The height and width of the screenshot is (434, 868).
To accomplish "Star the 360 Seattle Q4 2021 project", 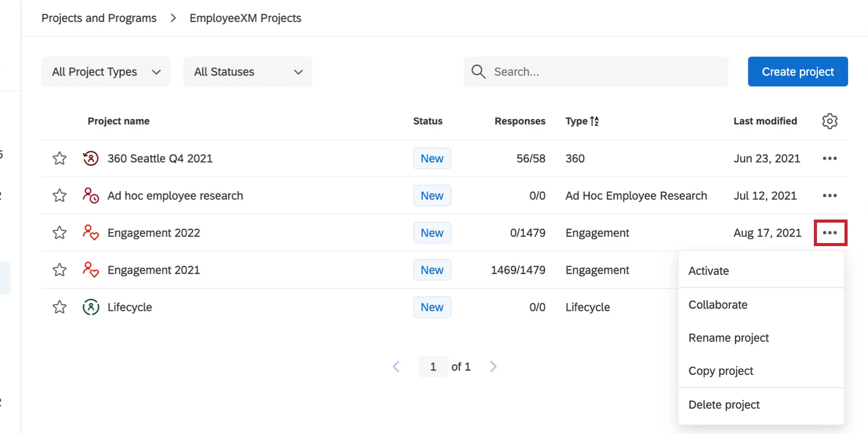I will (x=60, y=158).
